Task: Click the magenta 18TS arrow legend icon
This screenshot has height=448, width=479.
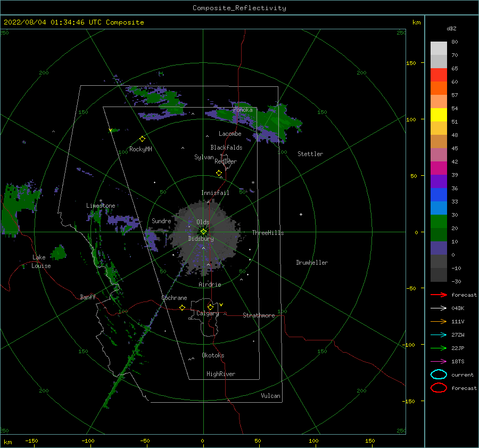Action: pos(439,361)
